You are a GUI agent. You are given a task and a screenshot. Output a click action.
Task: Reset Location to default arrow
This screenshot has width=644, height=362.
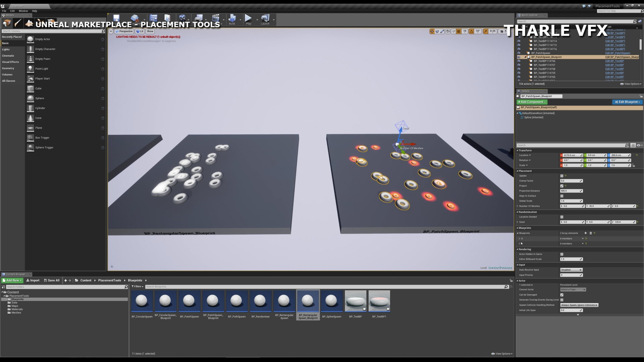click(637, 155)
